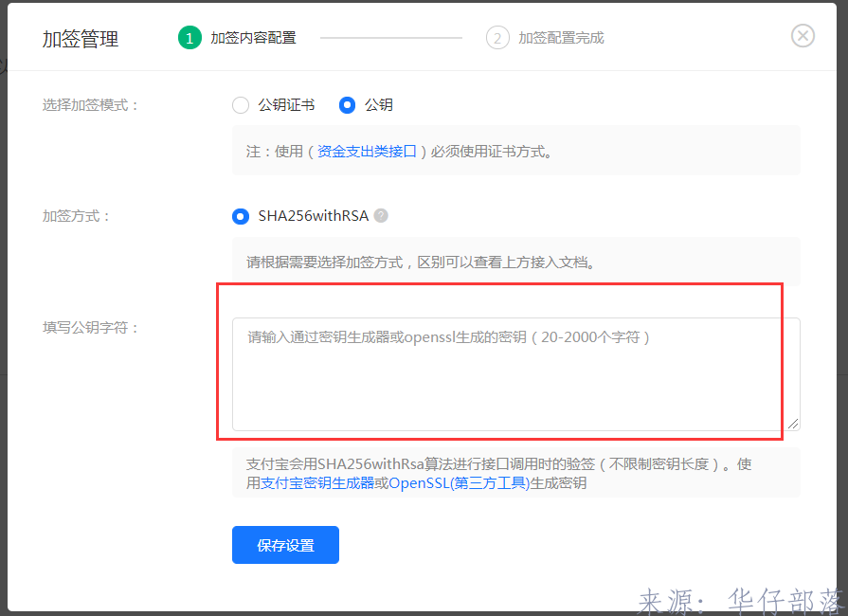Click the gray step 2 circle icon

(497, 38)
